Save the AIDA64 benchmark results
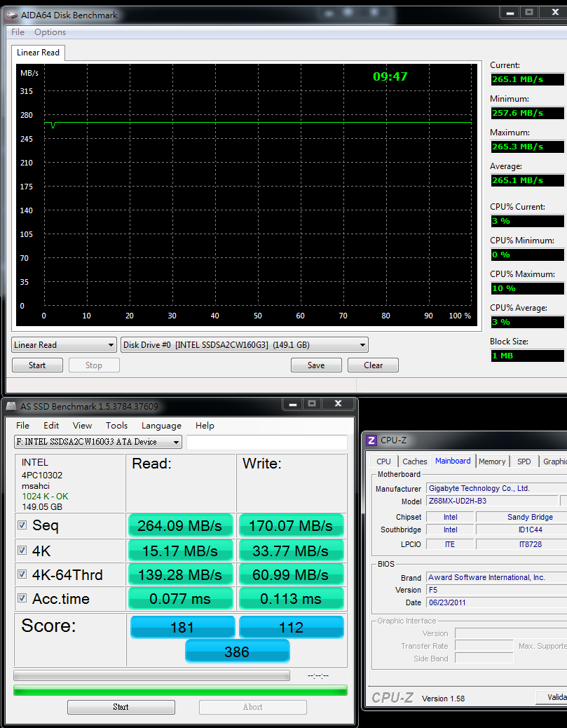 coord(316,365)
